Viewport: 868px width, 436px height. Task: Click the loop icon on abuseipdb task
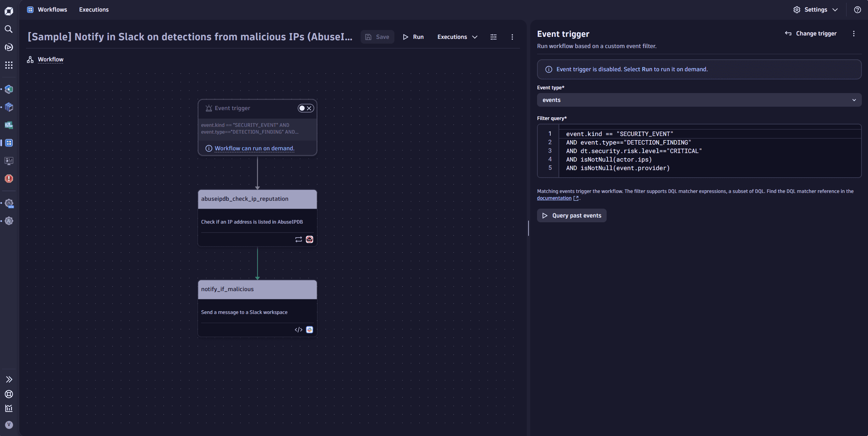click(x=299, y=240)
